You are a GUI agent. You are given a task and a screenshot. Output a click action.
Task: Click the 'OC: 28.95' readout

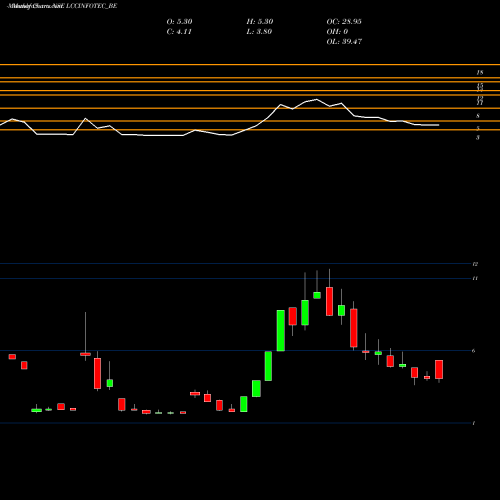(344, 22)
